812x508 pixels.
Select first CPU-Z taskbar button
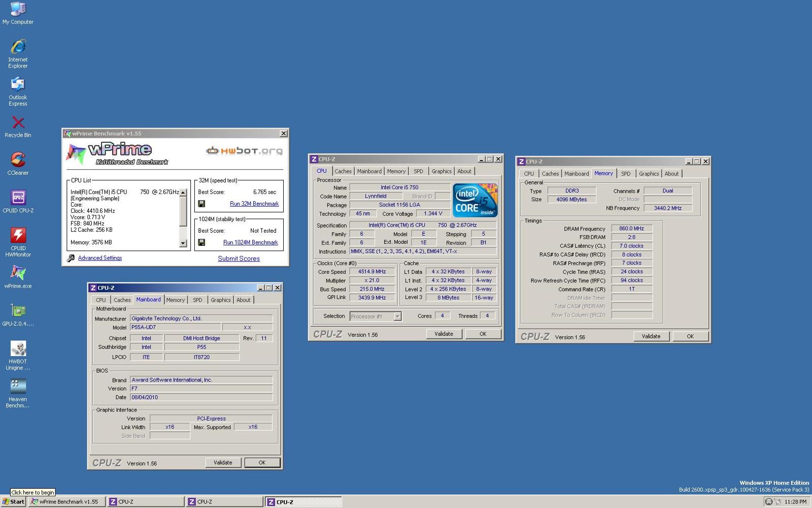146,502
